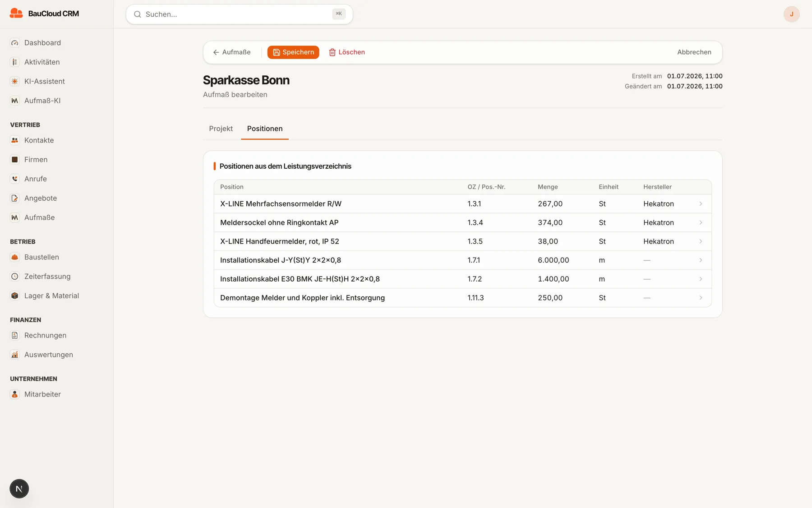Screen dimensions: 812x508
Task: Select the cell X-LINE Mehrfachsensormelder R/W
Action: [281, 204]
